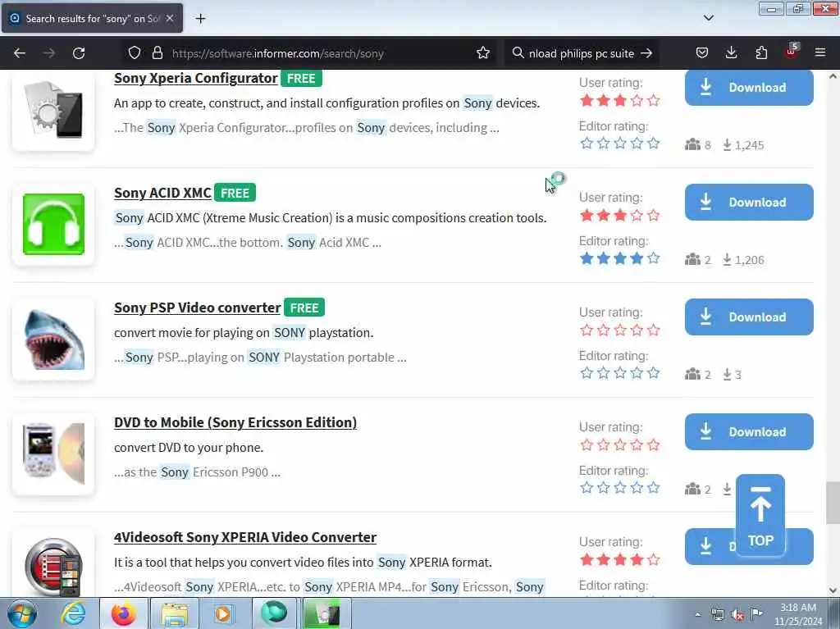The width and height of the screenshot is (840, 629).
Task: Open Sony Xperia Configurator link
Action: point(195,78)
